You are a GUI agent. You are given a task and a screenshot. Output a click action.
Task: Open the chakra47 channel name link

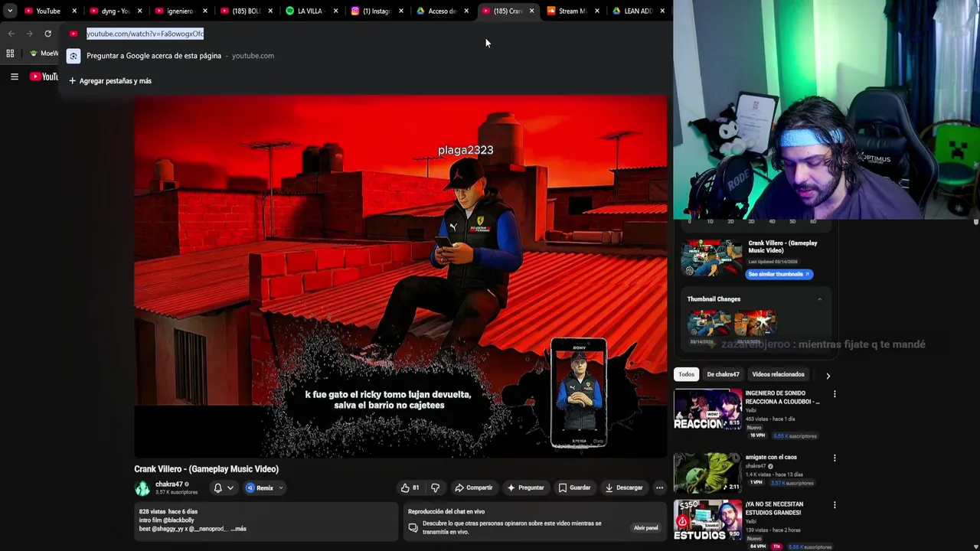(168, 484)
